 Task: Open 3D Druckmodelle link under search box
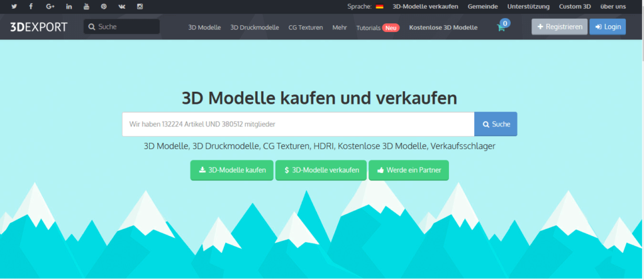click(226, 146)
